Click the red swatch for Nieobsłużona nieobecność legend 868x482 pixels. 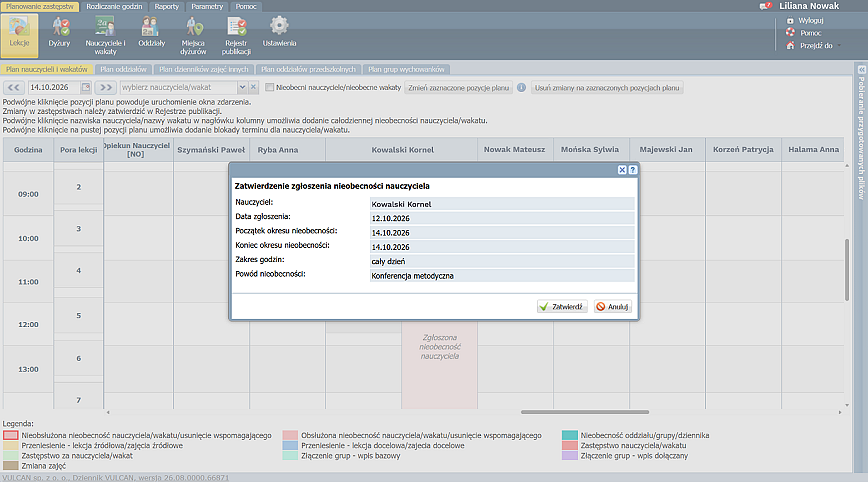[x=11, y=436]
